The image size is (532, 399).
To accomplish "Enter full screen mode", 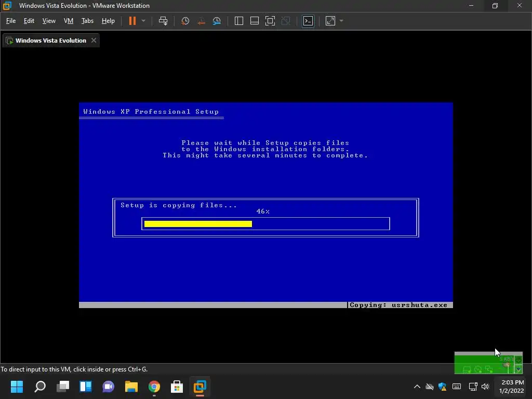I will tap(270, 21).
